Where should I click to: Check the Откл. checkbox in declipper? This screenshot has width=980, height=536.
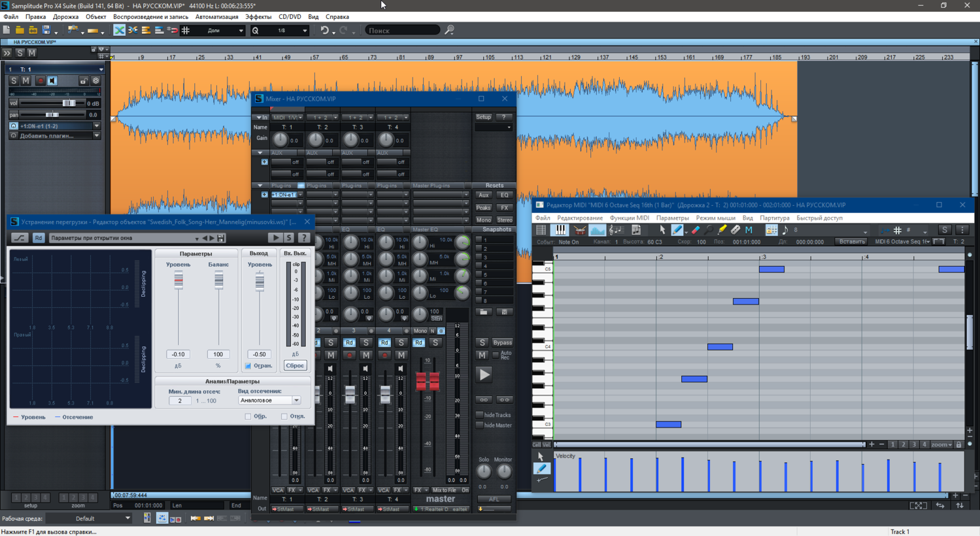coord(284,416)
